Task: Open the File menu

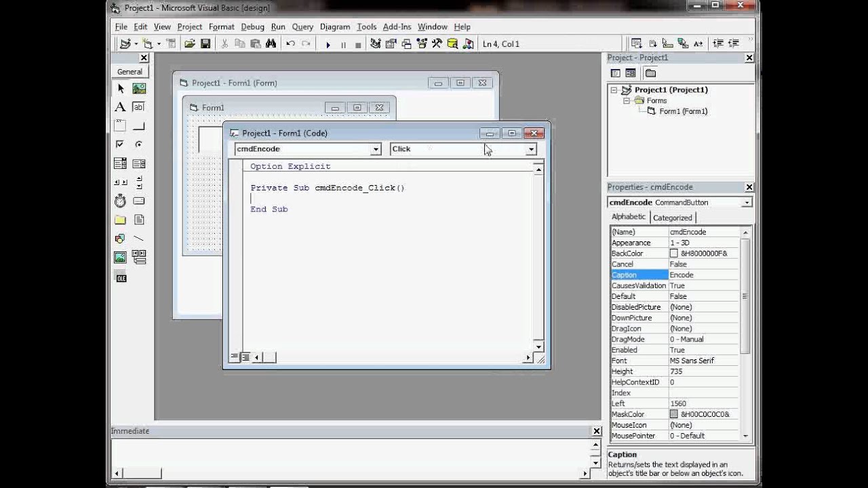Action: click(x=121, y=26)
